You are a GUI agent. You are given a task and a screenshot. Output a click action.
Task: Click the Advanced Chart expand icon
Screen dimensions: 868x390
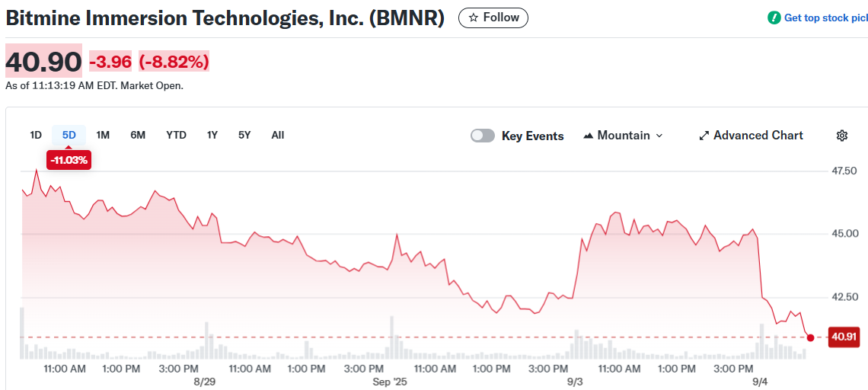coord(704,136)
